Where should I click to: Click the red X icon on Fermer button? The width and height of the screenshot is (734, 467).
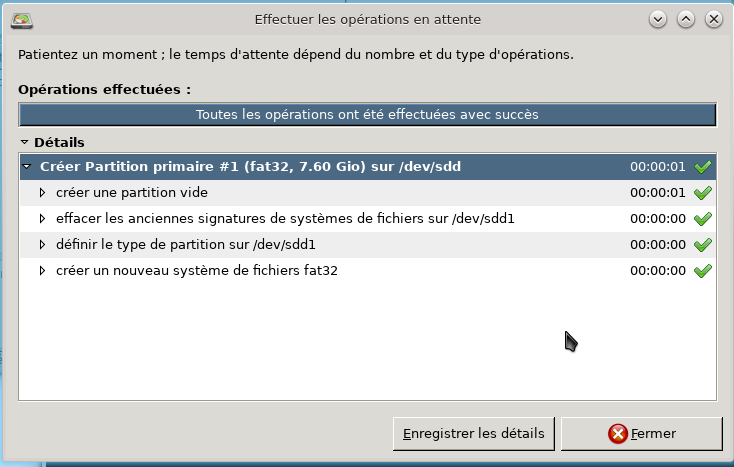point(618,434)
